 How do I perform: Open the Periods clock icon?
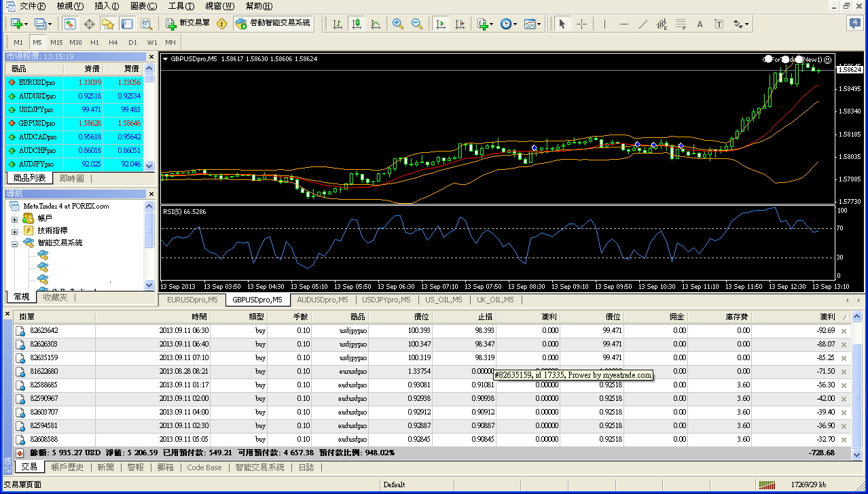click(508, 24)
